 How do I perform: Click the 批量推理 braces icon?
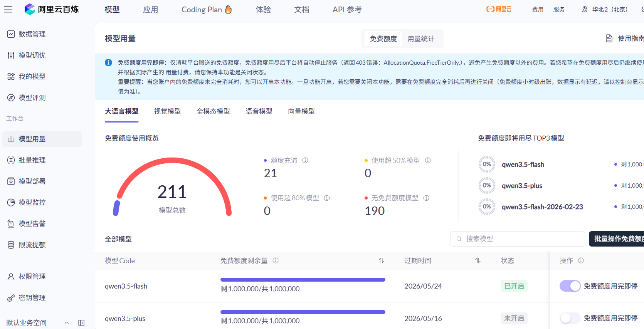click(11, 160)
